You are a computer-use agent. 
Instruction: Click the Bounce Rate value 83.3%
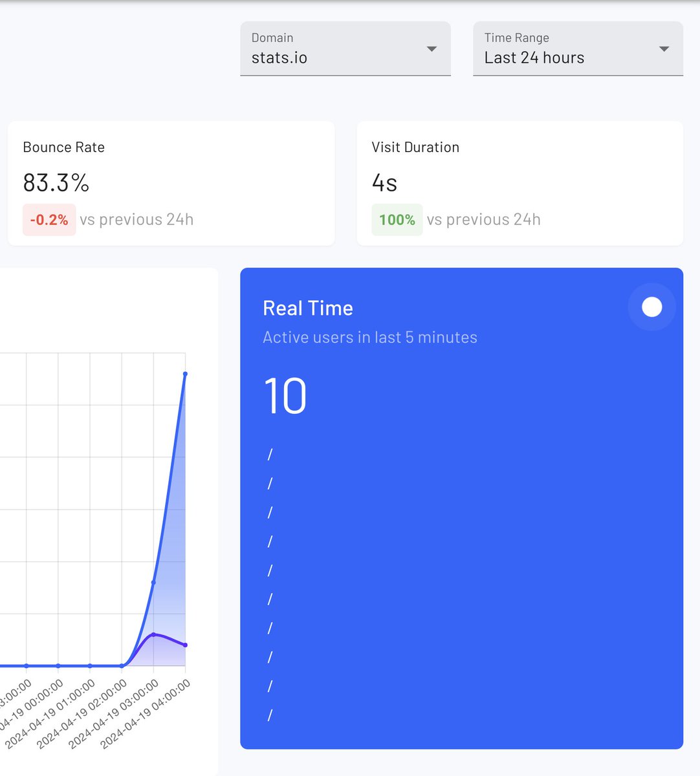click(x=56, y=183)
